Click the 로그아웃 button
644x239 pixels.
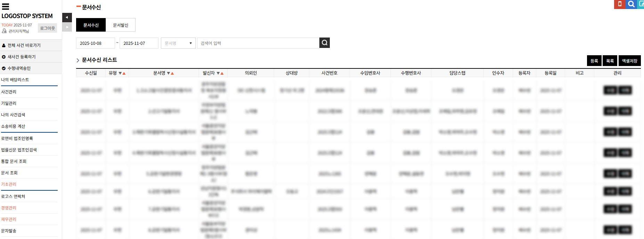47,28
